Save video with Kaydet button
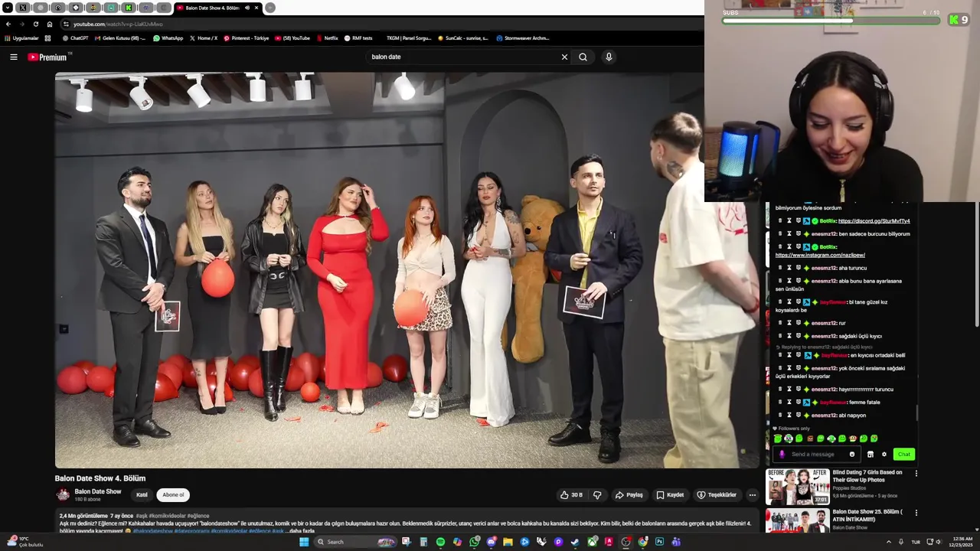This screenshot has height=551, width=980. click(670, 495)
